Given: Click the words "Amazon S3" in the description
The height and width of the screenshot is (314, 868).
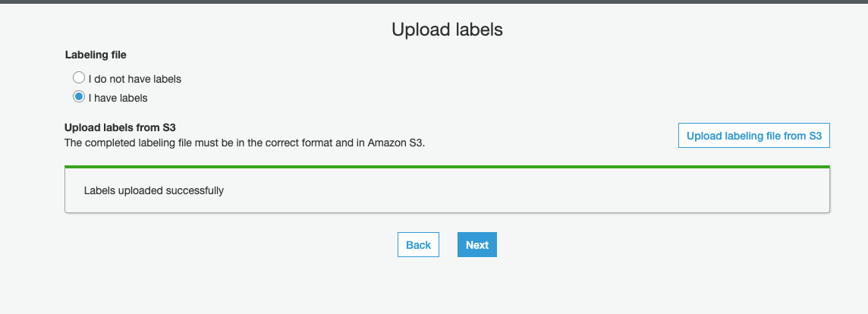Looking at the screenshot, I should coord(395,142).
